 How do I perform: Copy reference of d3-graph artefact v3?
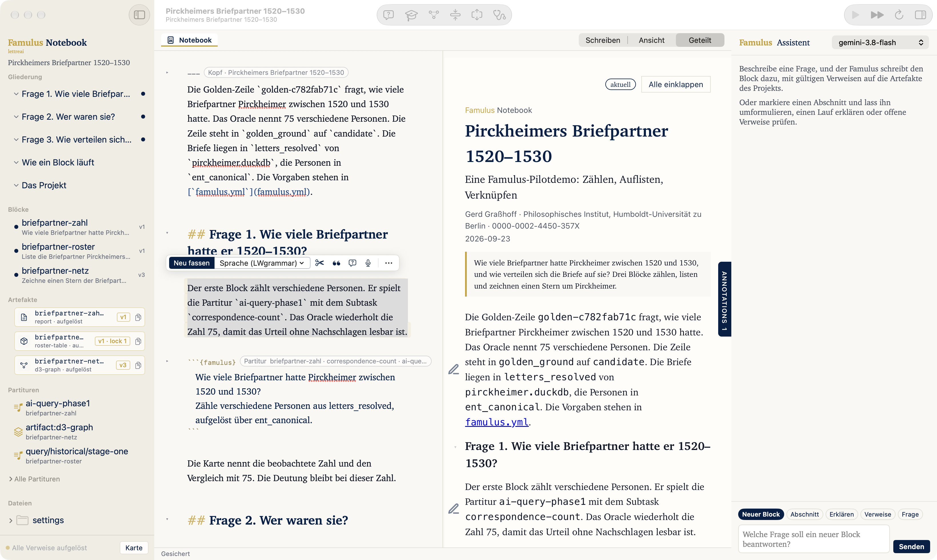pyautogui.click(x=138, y=365)
